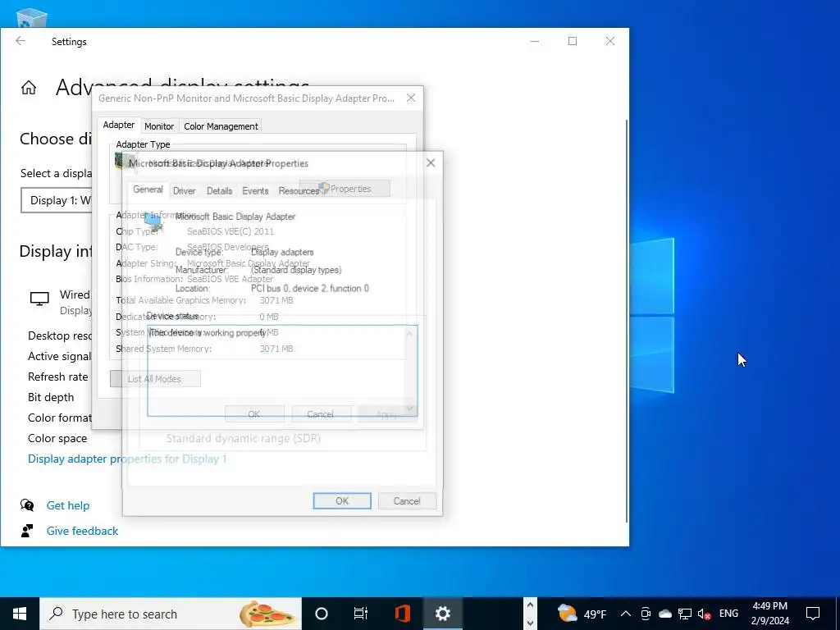The height and width of the screenshot is (630, 840).
Task: Open Task View on the taskbar
Action: point(361,614)
